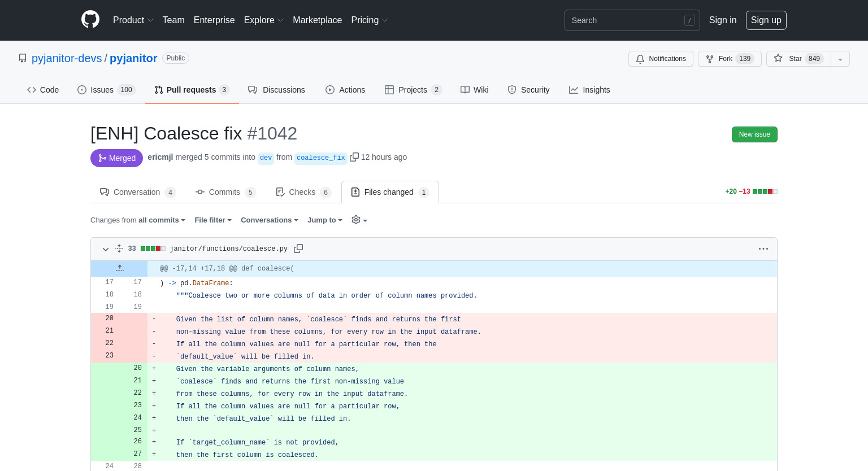The image size is (868, 471).
Task: Switch to the Commits tab
Action: tap(225, 192)
